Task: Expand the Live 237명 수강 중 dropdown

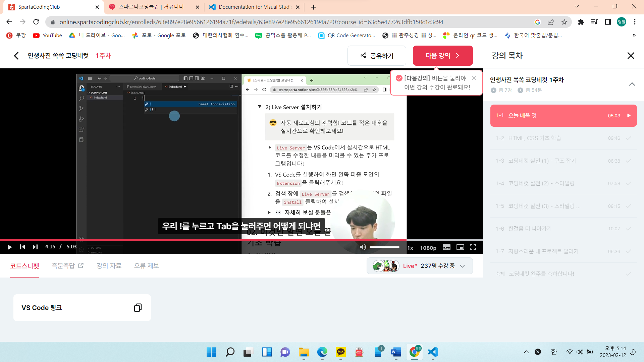Action: [x=420, y=266]
